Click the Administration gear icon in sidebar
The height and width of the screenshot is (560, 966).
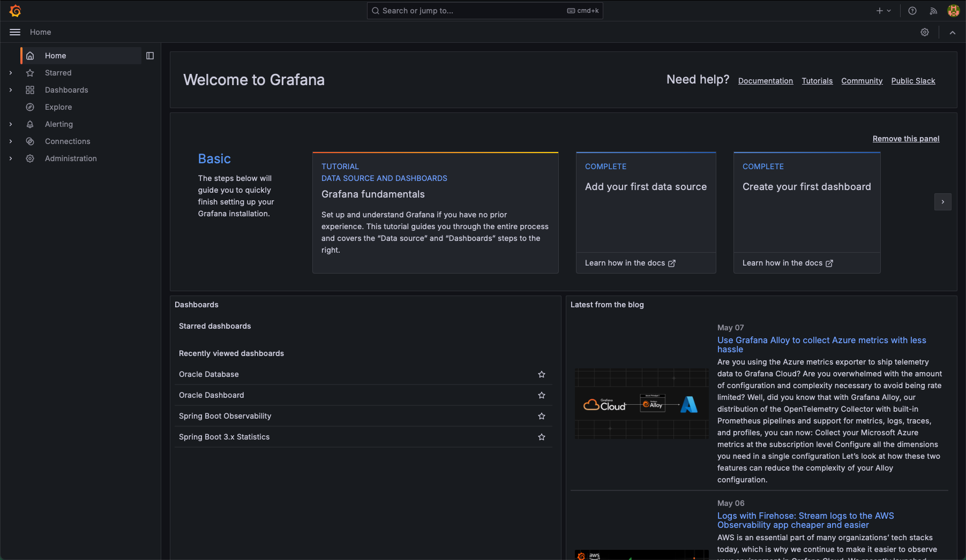[x=30, y=158]
